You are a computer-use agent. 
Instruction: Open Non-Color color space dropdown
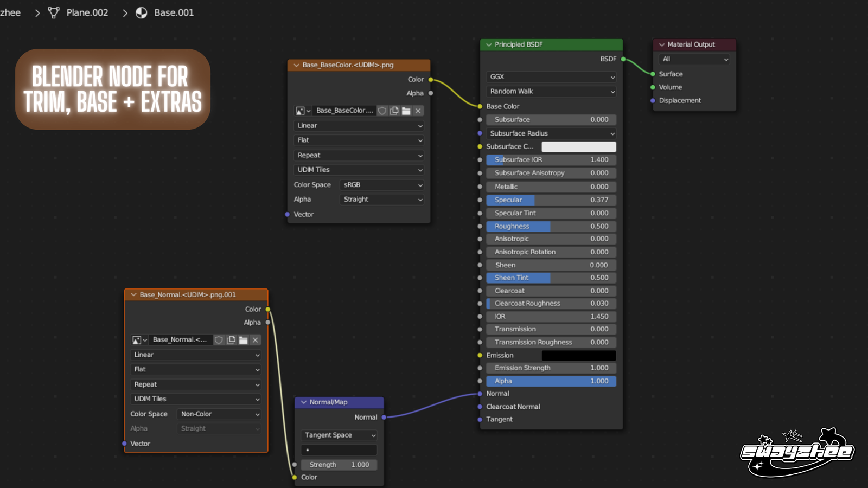pyautogui.click(x=219, y=414)
